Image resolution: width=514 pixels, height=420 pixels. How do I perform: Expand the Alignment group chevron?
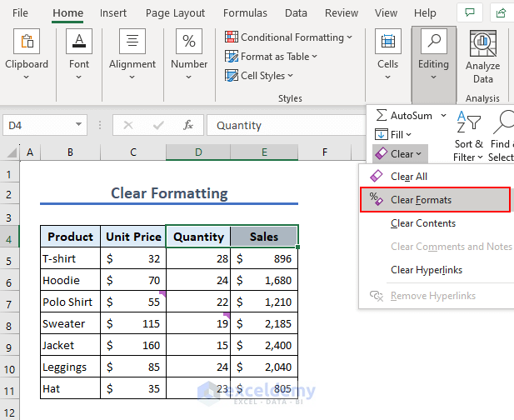(x=132, y=77)
